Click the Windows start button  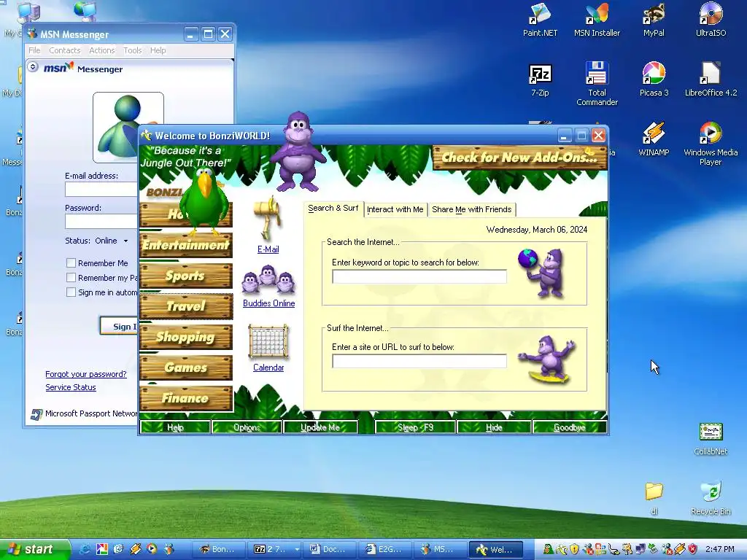tap(34, 549)
